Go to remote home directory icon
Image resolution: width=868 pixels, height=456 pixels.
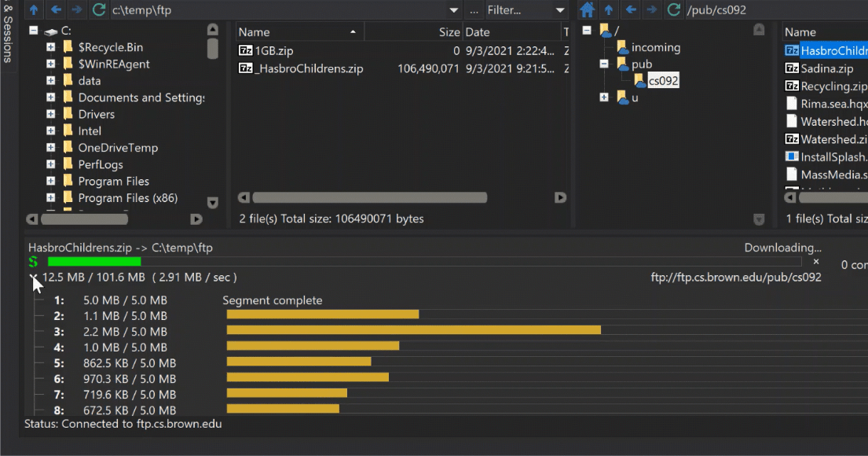tap(588, 9)
